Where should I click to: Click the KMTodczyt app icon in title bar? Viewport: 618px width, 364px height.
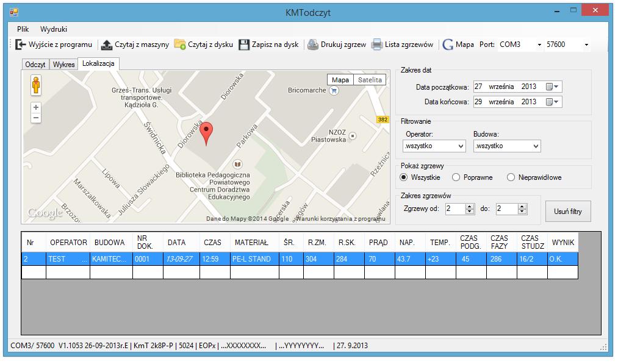[14, 12]
